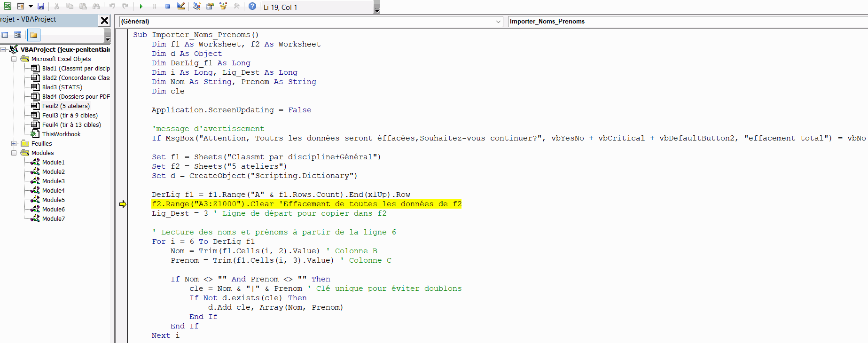Toggle Folders view in Project pane

pos(34,35)
